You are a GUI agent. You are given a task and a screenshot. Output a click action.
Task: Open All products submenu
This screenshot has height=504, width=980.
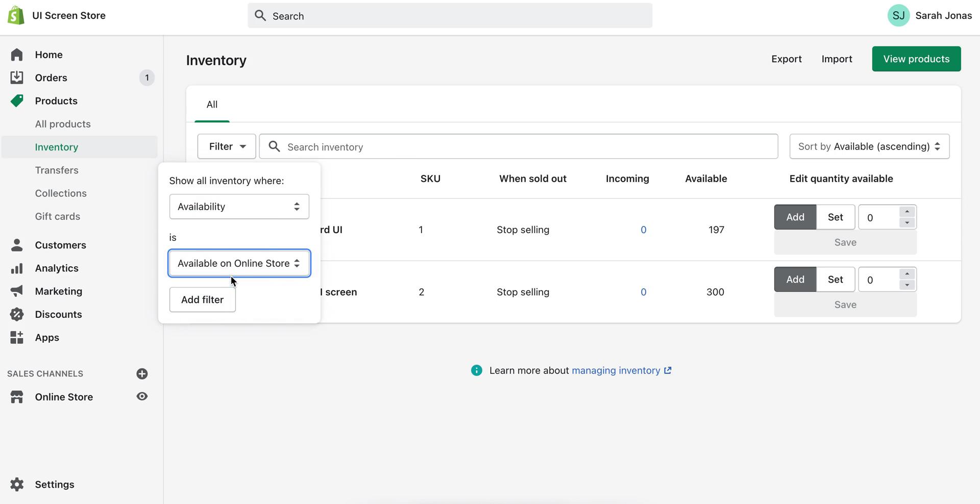coord(63,124)
